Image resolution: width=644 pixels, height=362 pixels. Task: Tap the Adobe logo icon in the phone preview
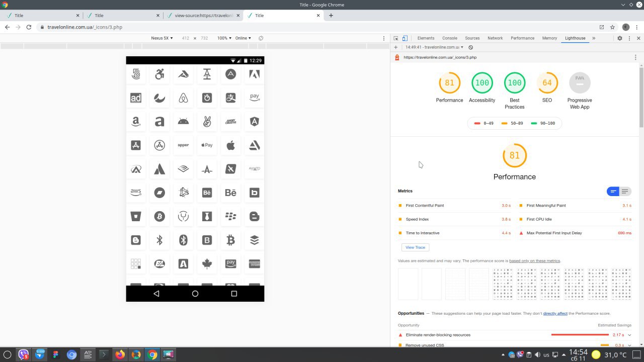255,74
